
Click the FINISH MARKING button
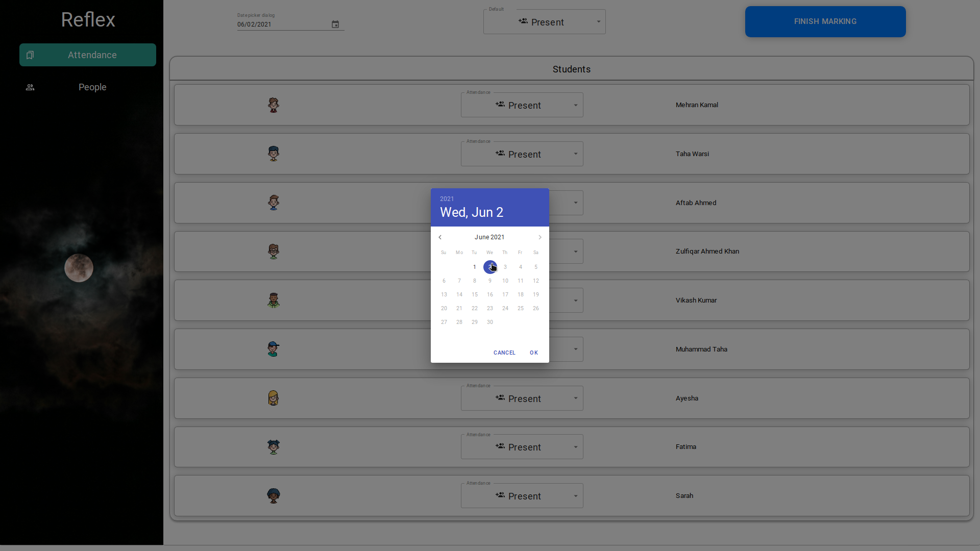(825, 21)
